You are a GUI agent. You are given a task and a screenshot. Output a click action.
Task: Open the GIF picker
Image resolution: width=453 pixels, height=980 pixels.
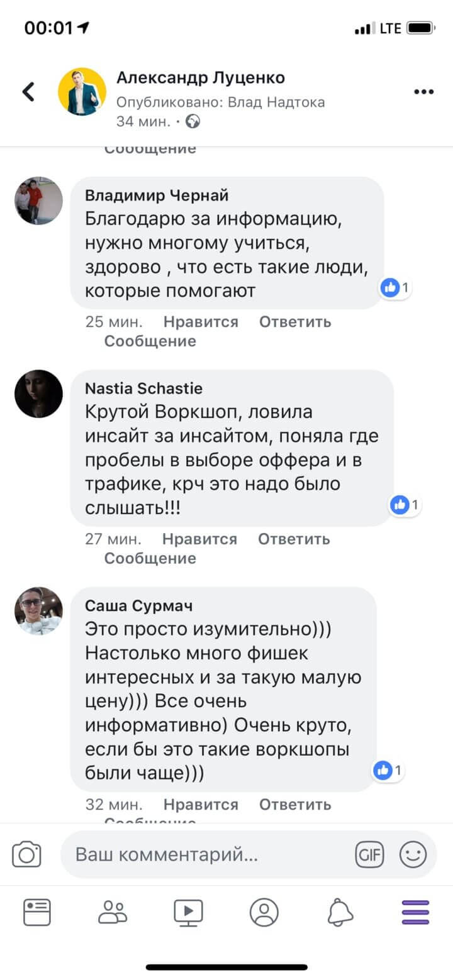369,855
